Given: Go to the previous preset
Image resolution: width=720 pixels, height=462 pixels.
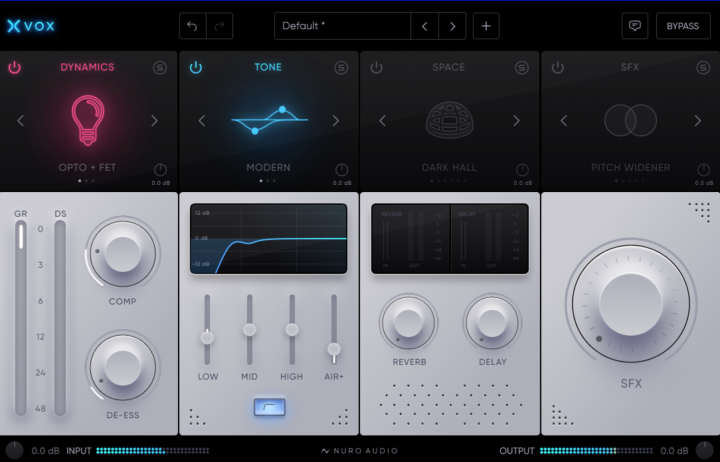Looking at the screenshot, I should [424, 26].
